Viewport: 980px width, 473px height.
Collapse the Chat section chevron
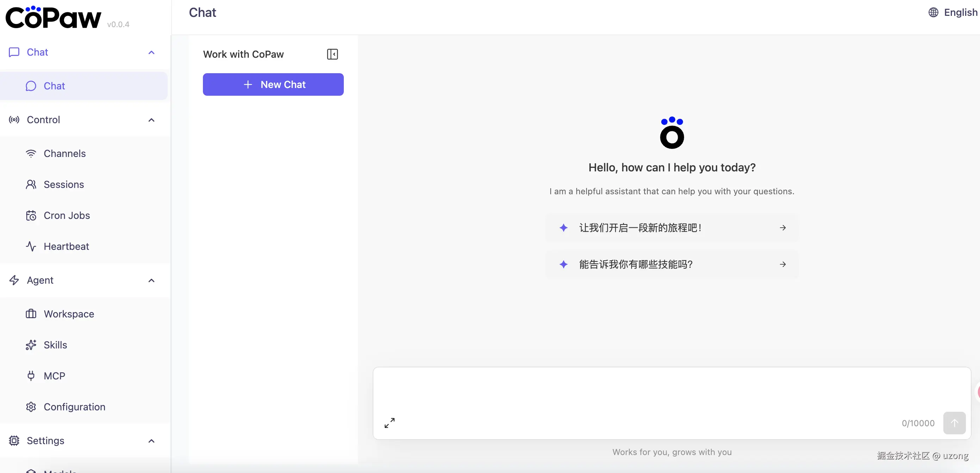[x=151, y=52]
